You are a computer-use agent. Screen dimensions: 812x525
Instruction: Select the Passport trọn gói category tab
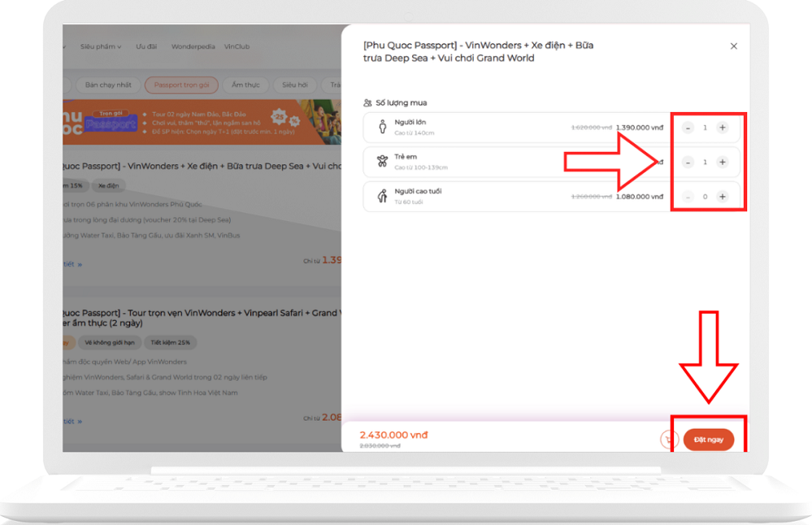[182, 85]
